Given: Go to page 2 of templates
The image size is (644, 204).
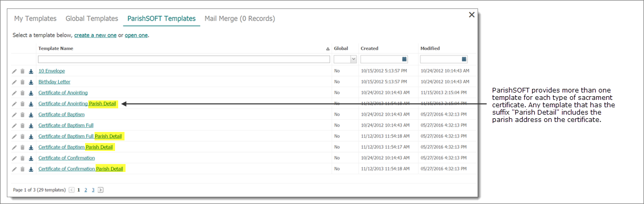Looking at the screenshot, I should click(x=86, y=190).
